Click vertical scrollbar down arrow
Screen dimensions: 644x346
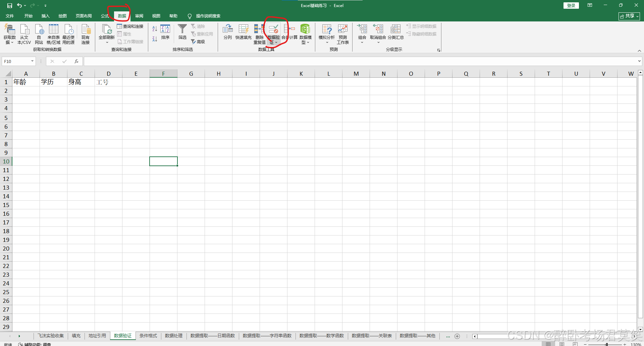(640, 329)
